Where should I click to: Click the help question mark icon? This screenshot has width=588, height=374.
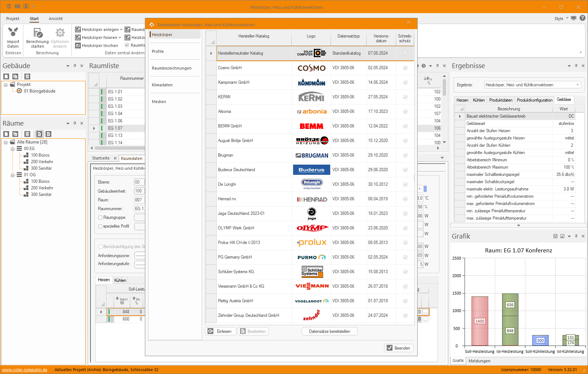click(x=582, y=18)
